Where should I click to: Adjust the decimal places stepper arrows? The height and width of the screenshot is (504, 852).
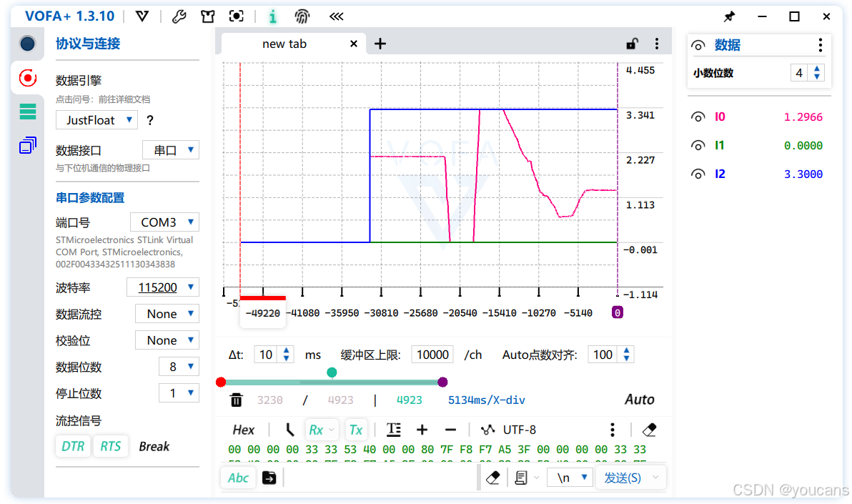[x=817, y=73]
